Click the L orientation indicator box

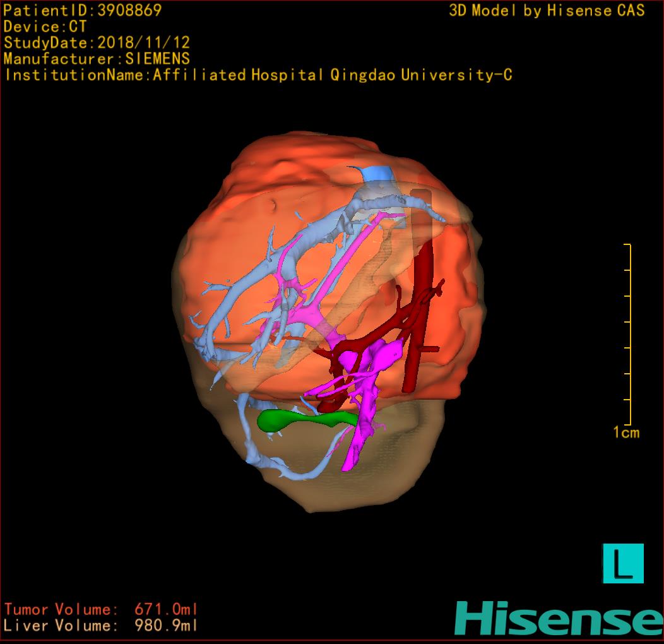623,563
